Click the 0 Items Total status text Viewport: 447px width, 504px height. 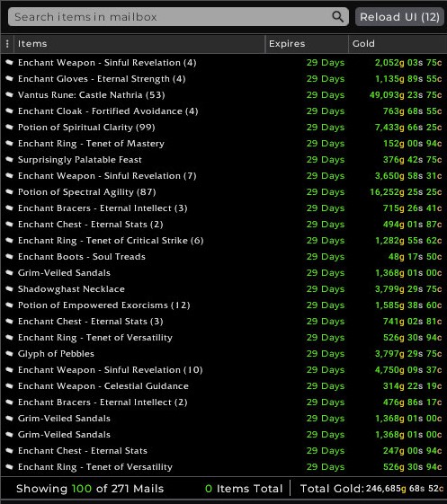(244, 489)
